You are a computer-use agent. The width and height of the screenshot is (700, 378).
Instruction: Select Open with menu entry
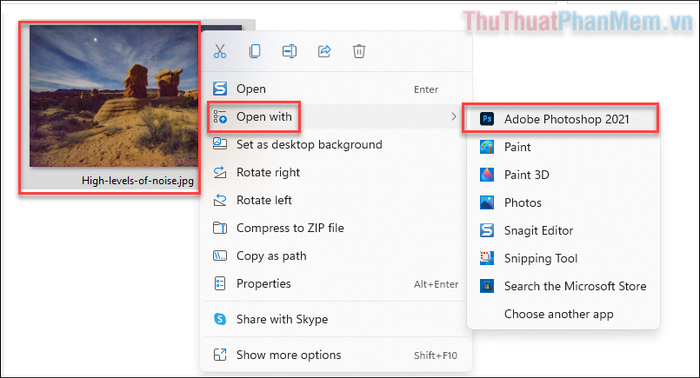(336, 116)
